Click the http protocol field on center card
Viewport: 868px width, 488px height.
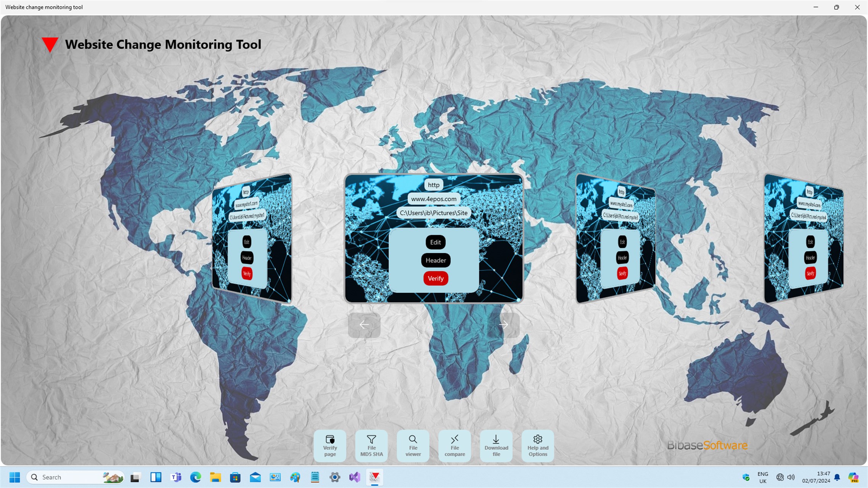click(434, 185)
